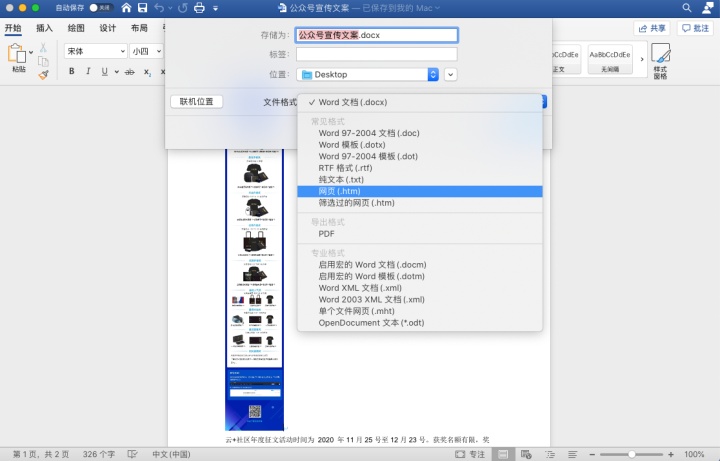Image resolution: width=720 pixels, height=461 pixels.
Task: Click the Print icon in title bar
Action: (199, 8)
